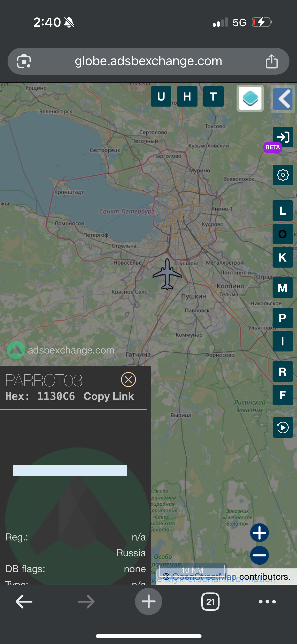
Task: Open map settings gear icon
Action: tap(283, 175)
